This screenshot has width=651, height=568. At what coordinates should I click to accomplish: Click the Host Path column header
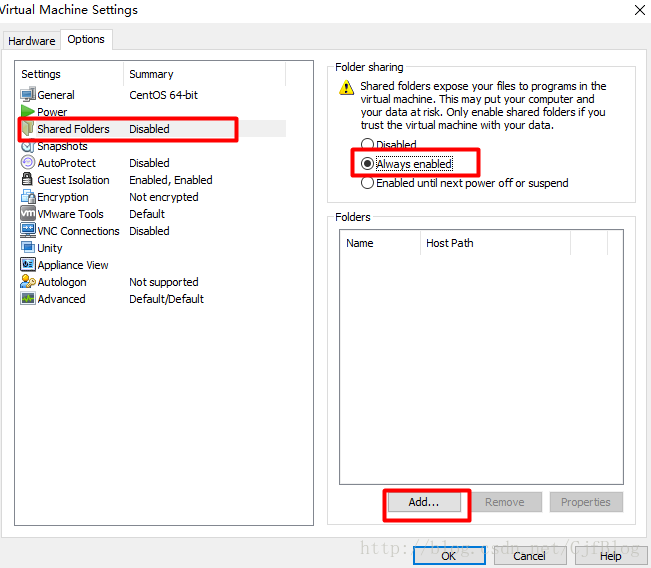click(496, 243)
